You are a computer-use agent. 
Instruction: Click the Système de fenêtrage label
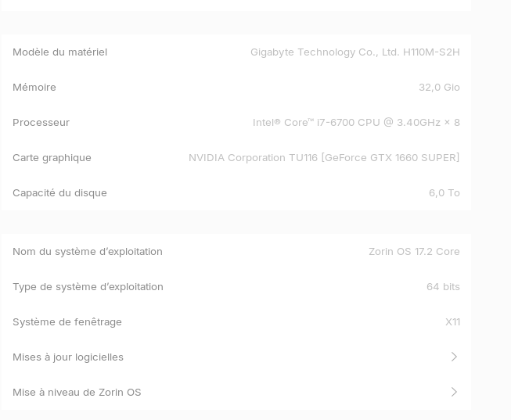pos(67,321)
